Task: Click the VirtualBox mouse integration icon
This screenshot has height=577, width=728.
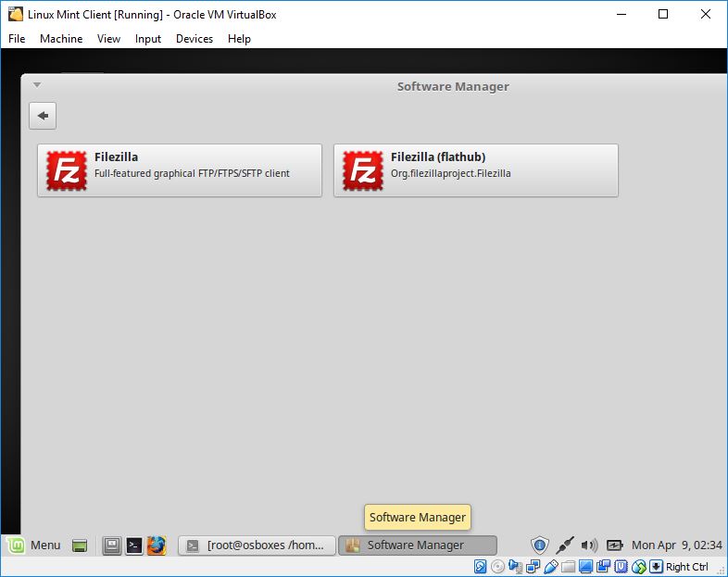Action: (x=639, y=567)
